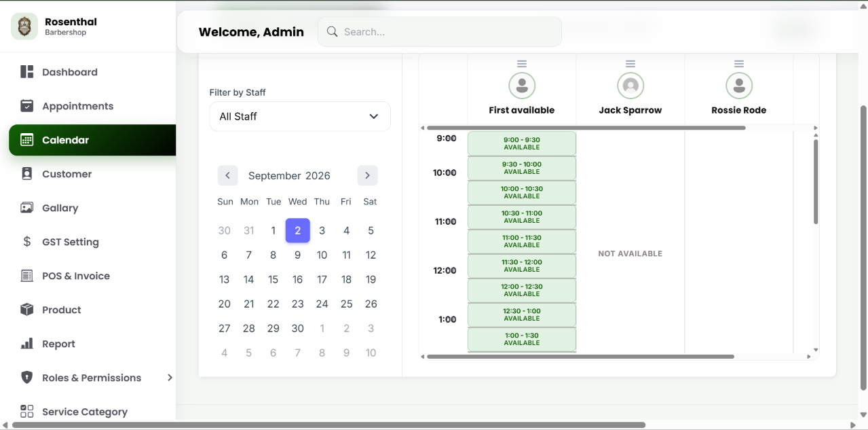This screenshot has height=430, width=868.
Task: Select the 9:00 - 9:30 available slot
Action: click(522, 143)
